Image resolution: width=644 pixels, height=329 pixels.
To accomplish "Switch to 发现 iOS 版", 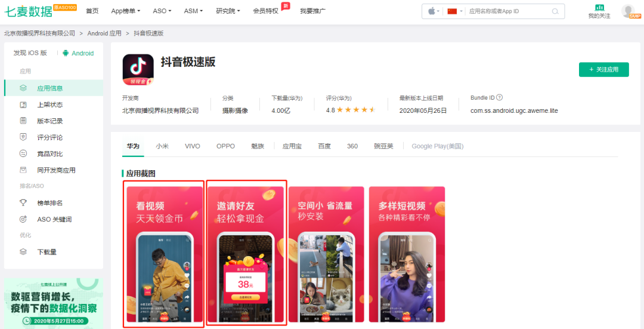I will click(30, 53).
